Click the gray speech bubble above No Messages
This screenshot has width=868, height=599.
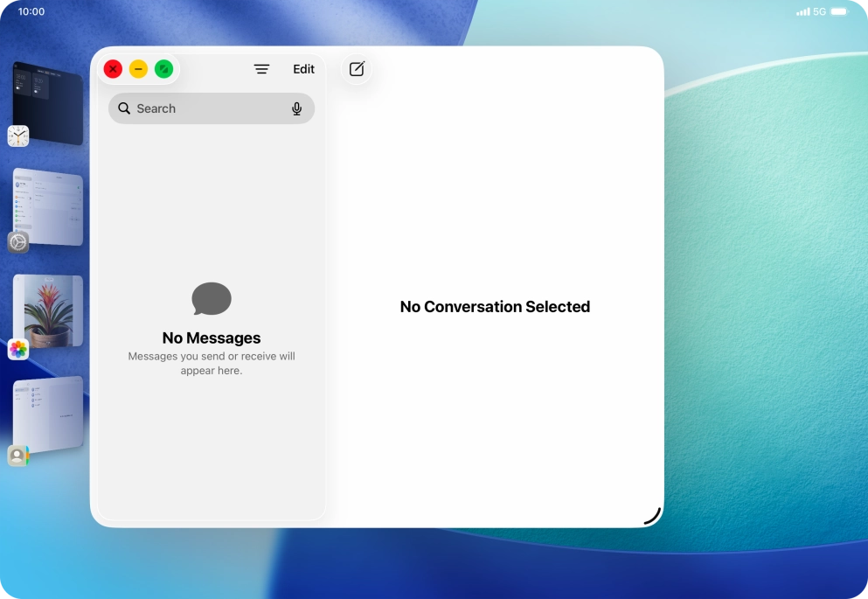211,299
